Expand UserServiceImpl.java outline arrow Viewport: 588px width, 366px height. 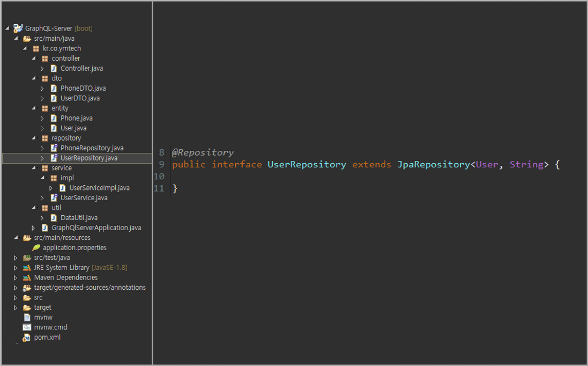51,188
